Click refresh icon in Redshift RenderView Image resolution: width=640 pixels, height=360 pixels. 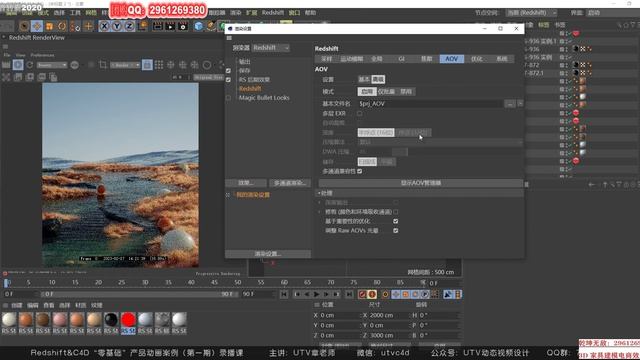[30, 65]
